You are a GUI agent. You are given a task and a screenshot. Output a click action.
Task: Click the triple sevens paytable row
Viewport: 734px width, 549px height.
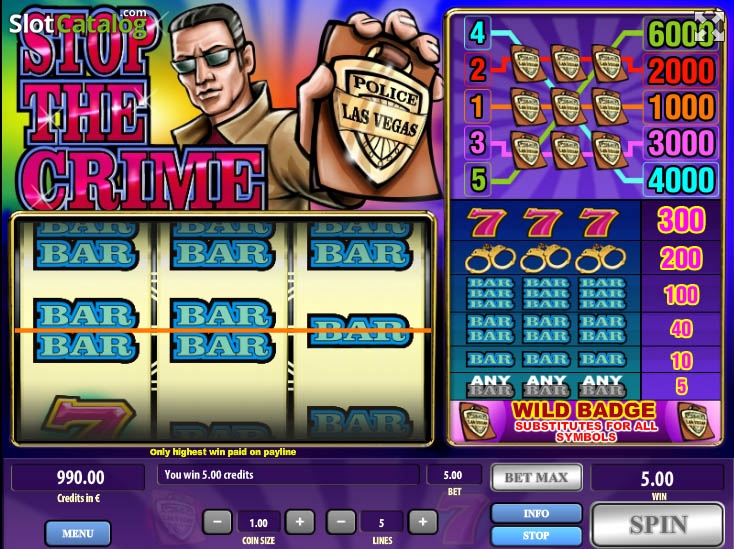click(585, 221)
